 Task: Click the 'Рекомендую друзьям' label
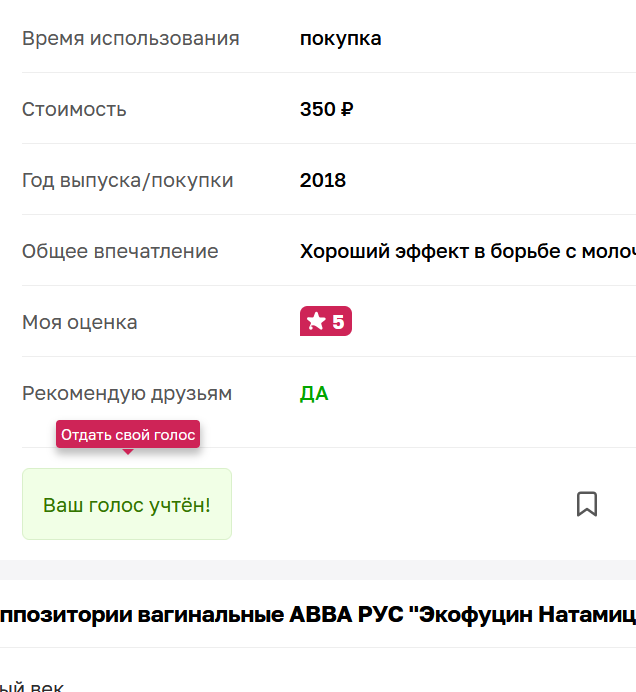pyautogui.click(x=127, y=393)
